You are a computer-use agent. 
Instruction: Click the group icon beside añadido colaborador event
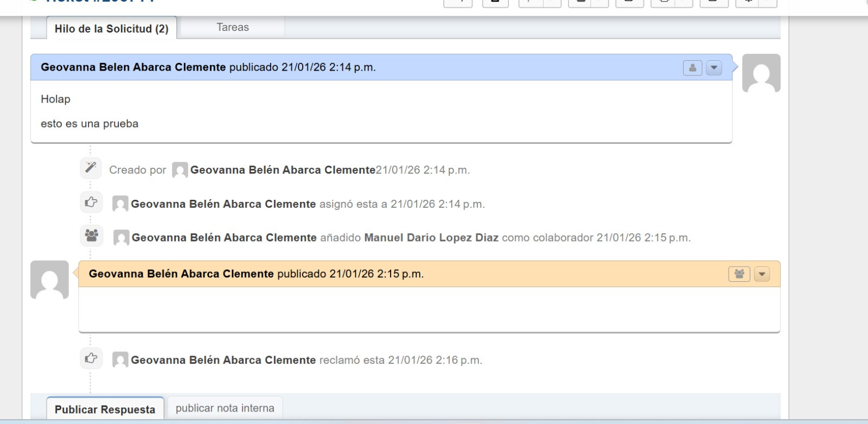91,236
